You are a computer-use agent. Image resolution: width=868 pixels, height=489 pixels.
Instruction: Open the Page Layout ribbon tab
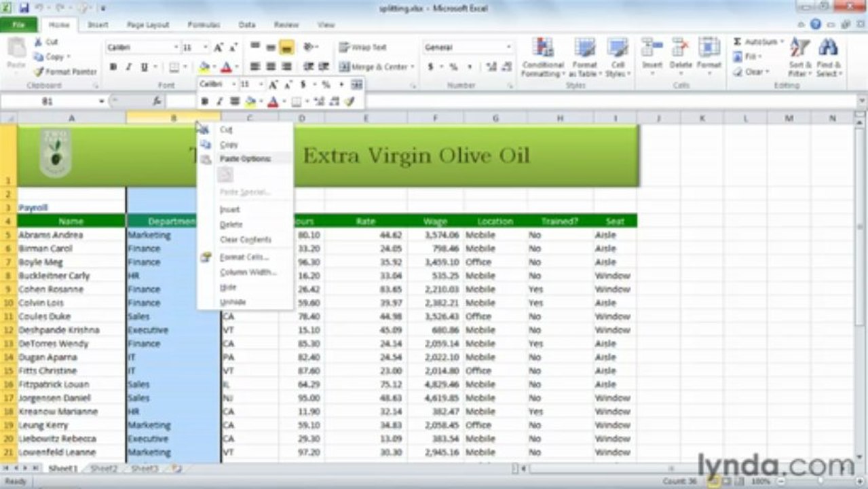pyautogui.click(x=147, y=24)
